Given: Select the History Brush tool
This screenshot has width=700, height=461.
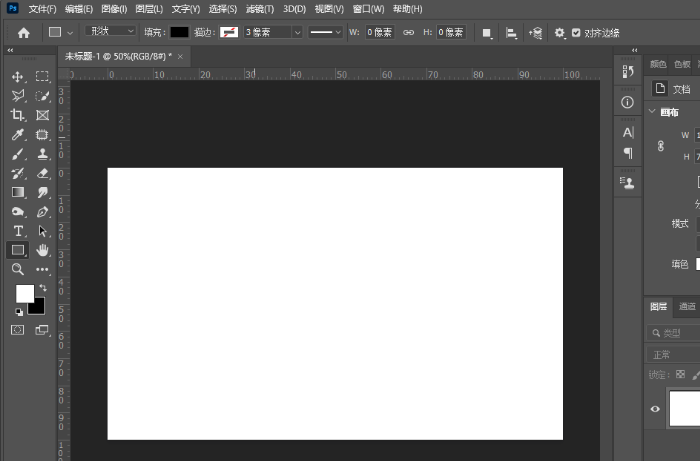Looking at the screenshot, I should [18, 173].
